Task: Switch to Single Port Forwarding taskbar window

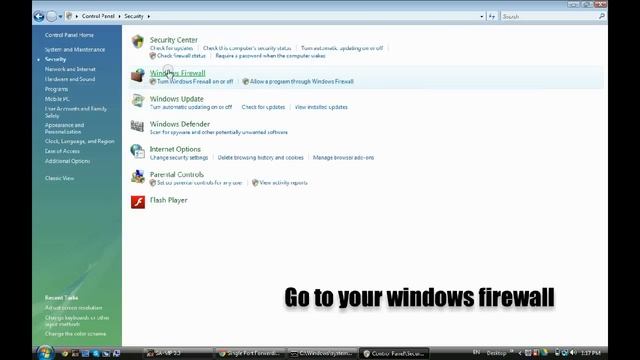Action: pyautogui.click(x=250, y=353)
